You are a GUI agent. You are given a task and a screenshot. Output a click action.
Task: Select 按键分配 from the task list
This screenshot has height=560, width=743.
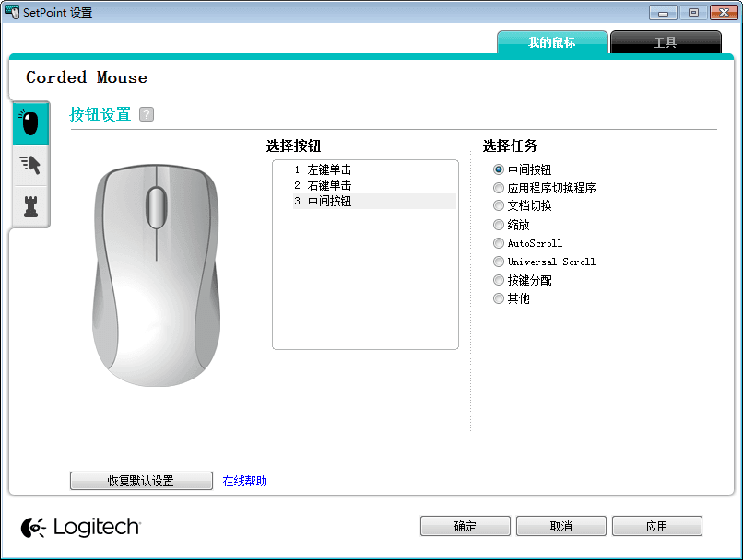coord(499,280)
